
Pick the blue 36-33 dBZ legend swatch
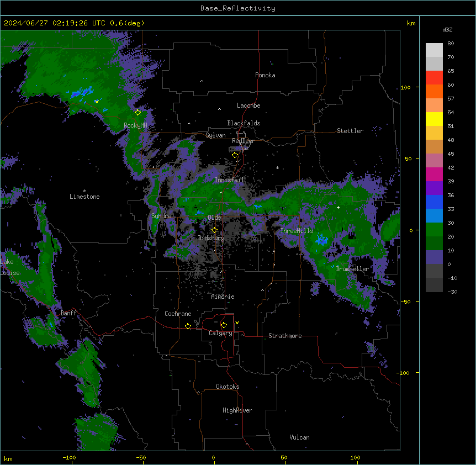tap(434, 202)
